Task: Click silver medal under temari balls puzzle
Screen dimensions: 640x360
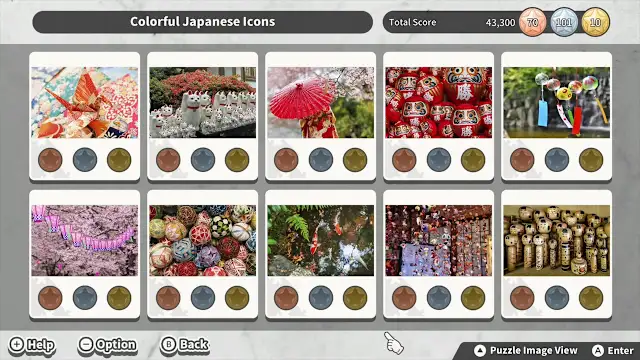Action: tap(203, 298)
